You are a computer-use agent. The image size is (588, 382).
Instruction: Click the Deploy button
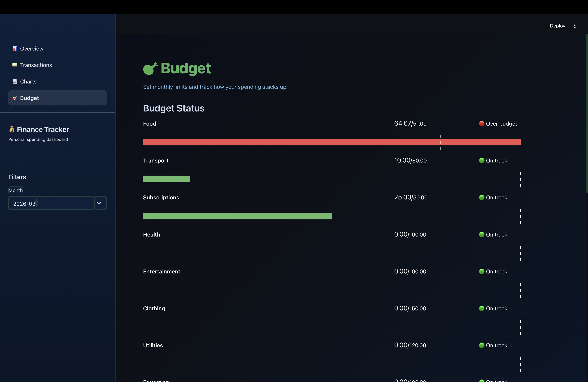click(x=557, y=26)
